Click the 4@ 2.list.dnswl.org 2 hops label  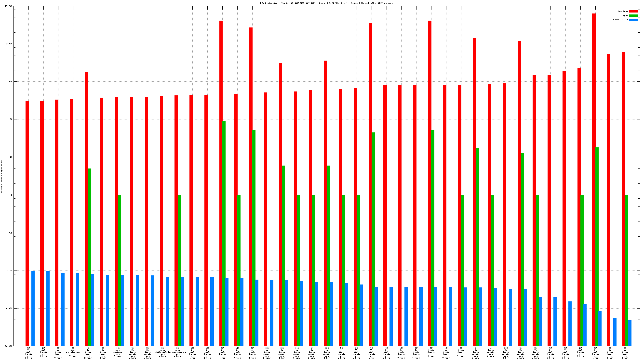pyautogui.click(x=387, y=353)
